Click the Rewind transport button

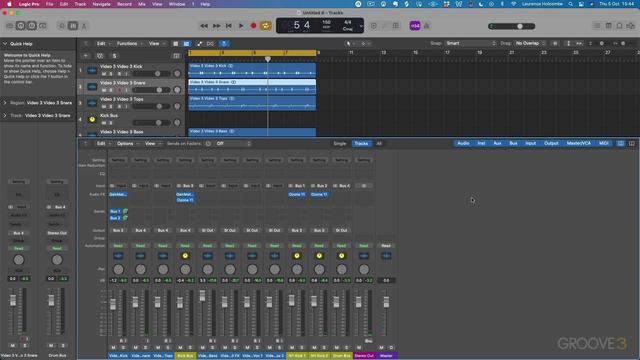(x=204, y=26)
